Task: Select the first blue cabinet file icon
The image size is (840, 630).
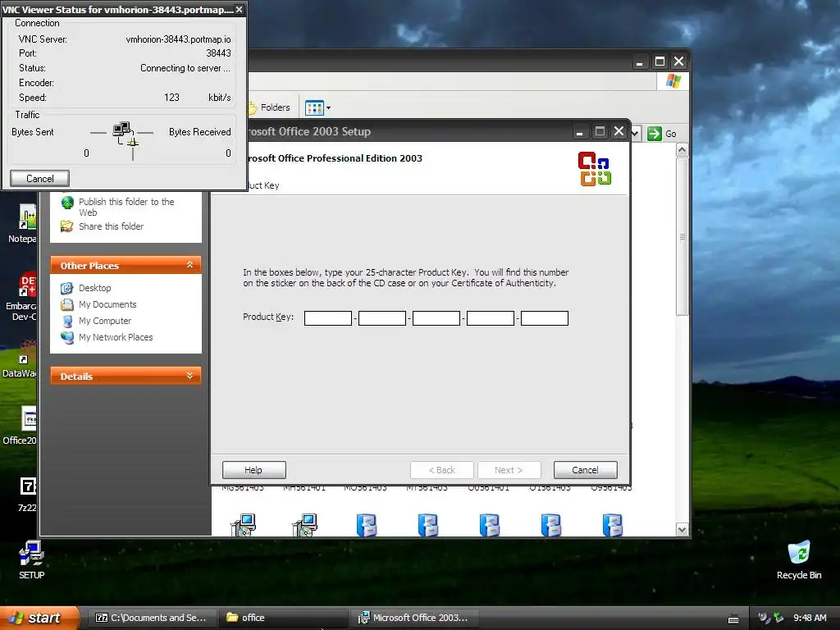Action: coord(367,525)
